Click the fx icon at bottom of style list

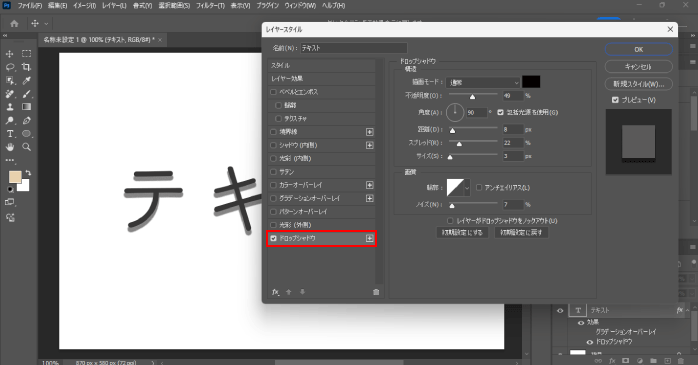(x=276, y=292)
